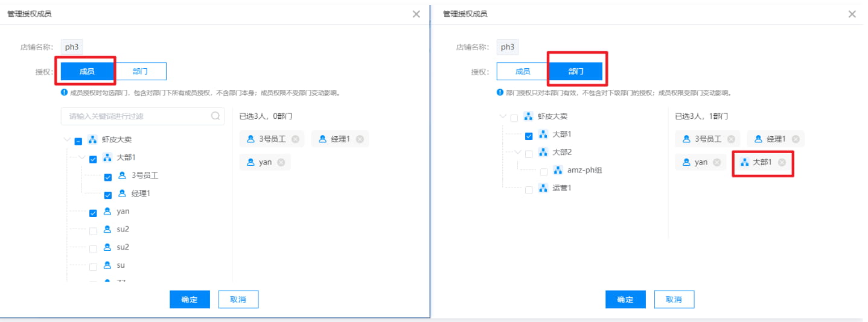The image size is (868, 322).
Task: Check the amz-ph组 checkbox
Action: [544, 172]
